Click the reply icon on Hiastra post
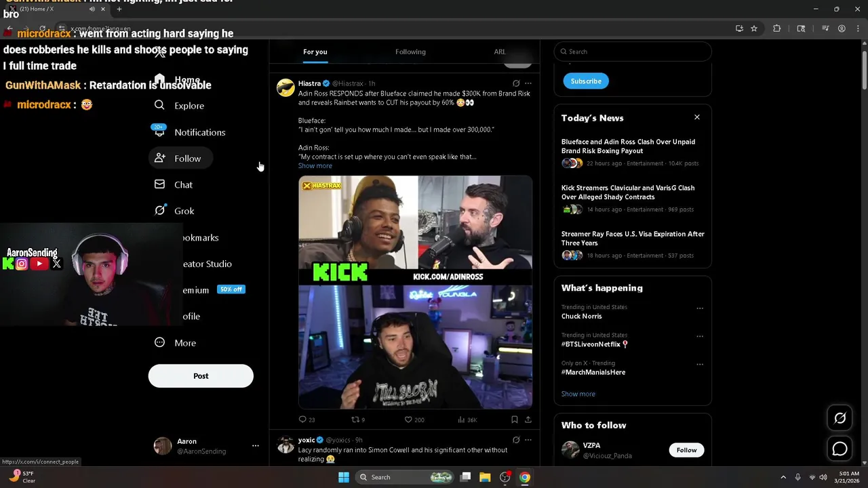 (x=302, y=420)
